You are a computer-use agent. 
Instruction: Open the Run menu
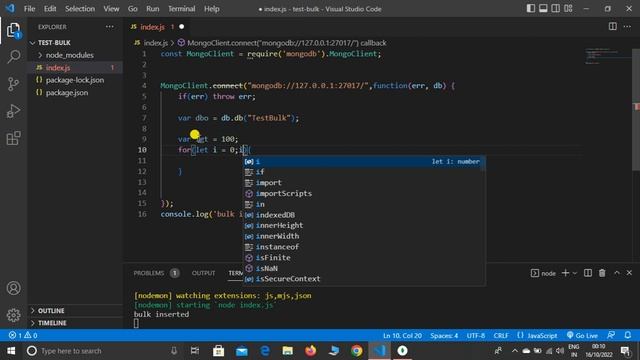153,9
